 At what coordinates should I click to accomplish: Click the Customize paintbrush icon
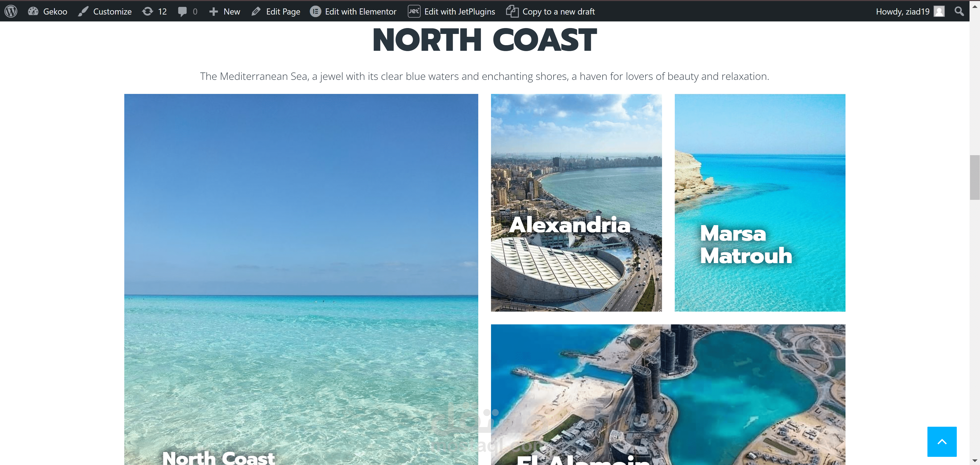(83, 11)
